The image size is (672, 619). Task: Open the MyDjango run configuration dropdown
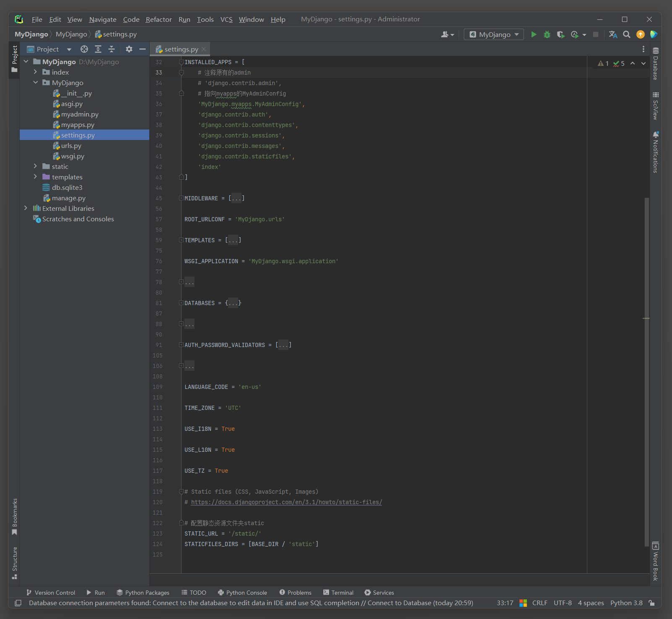click(494, 34)
